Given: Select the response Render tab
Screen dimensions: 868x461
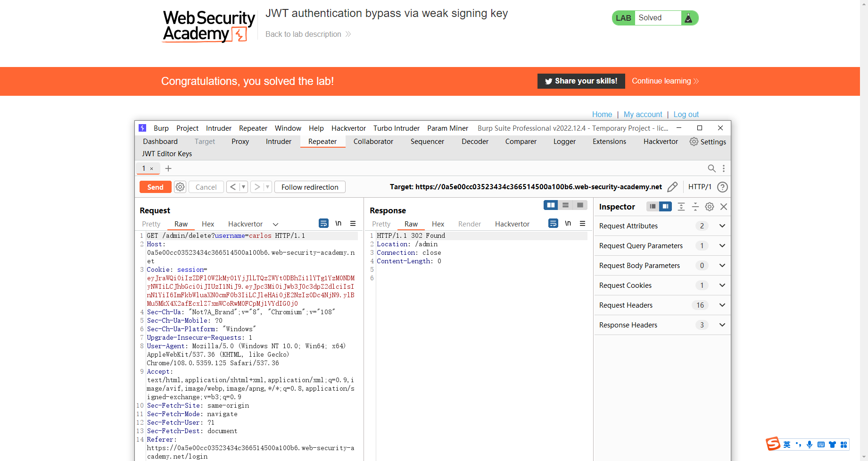Looking at the screenshot, I should (470, 224).
